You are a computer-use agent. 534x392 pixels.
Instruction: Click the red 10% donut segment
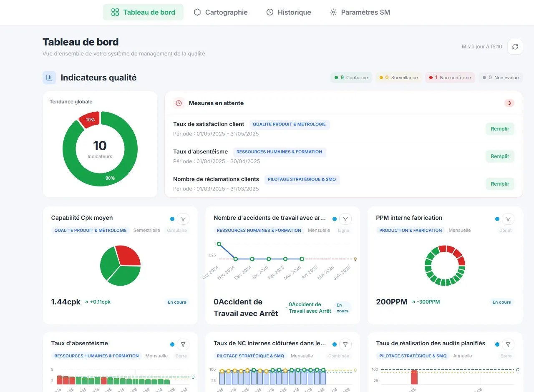90,119
